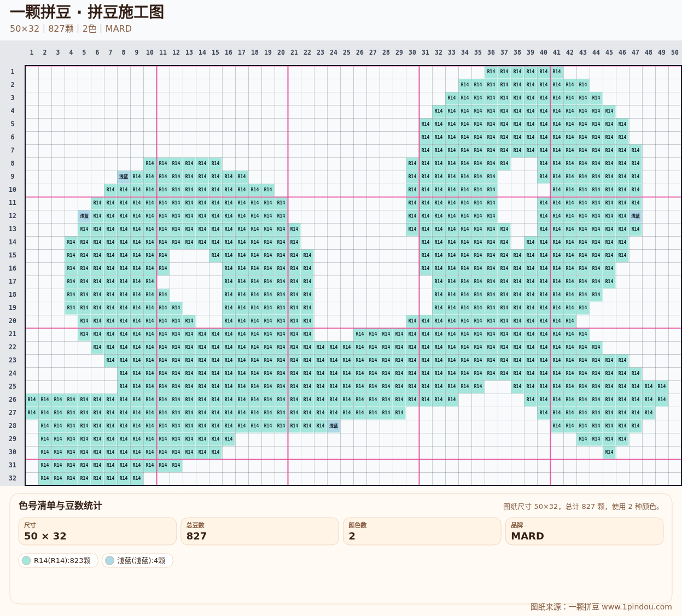Click row header number 32
The width and height of the screenshot is (682, 616).
(x=13, y=478)
